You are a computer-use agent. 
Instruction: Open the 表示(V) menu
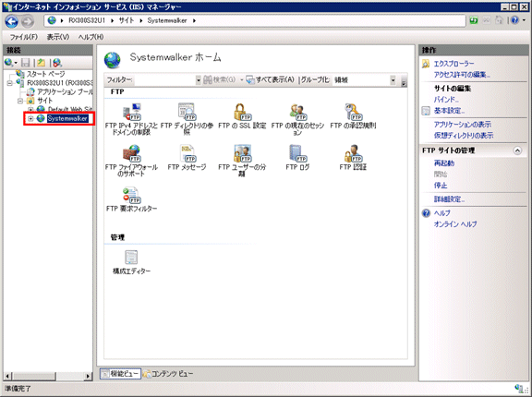click(x=57, y=37)
